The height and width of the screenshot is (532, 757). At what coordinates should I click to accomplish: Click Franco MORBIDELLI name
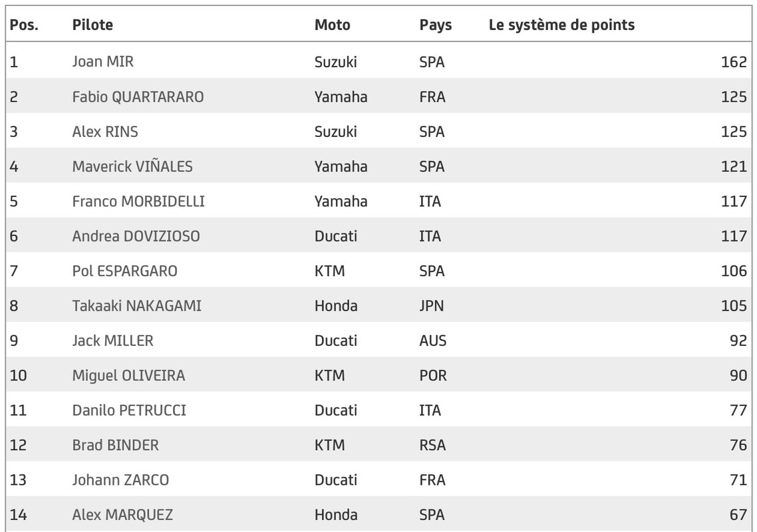pyautogui.click(x=138, y=201)
